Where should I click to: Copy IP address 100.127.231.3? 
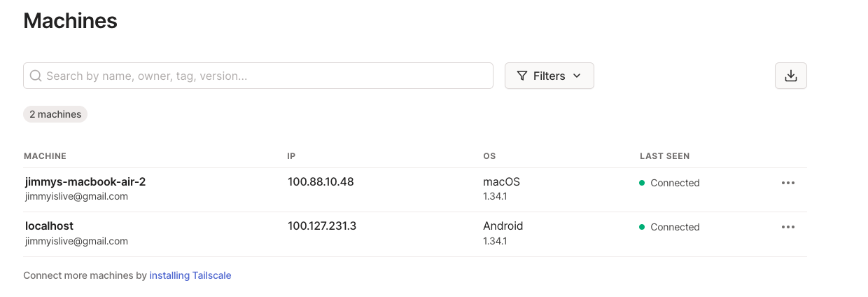click(322, 226)
